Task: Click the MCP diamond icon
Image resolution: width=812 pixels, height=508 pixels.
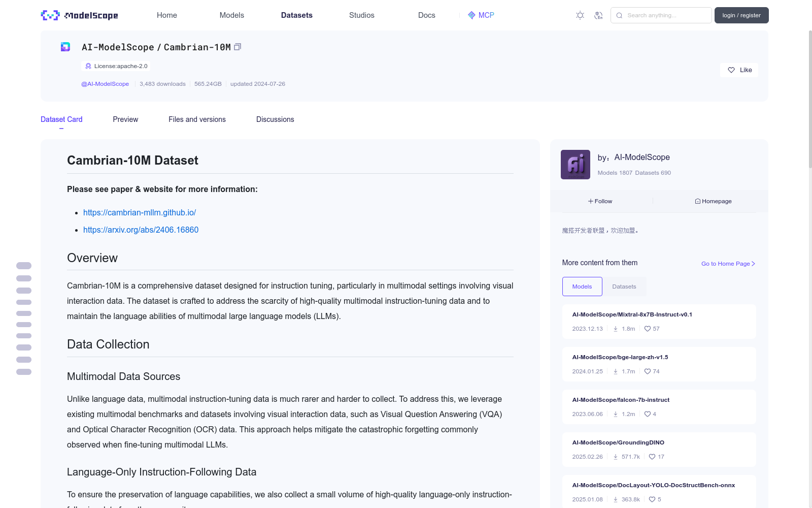Action: [471, 15]
